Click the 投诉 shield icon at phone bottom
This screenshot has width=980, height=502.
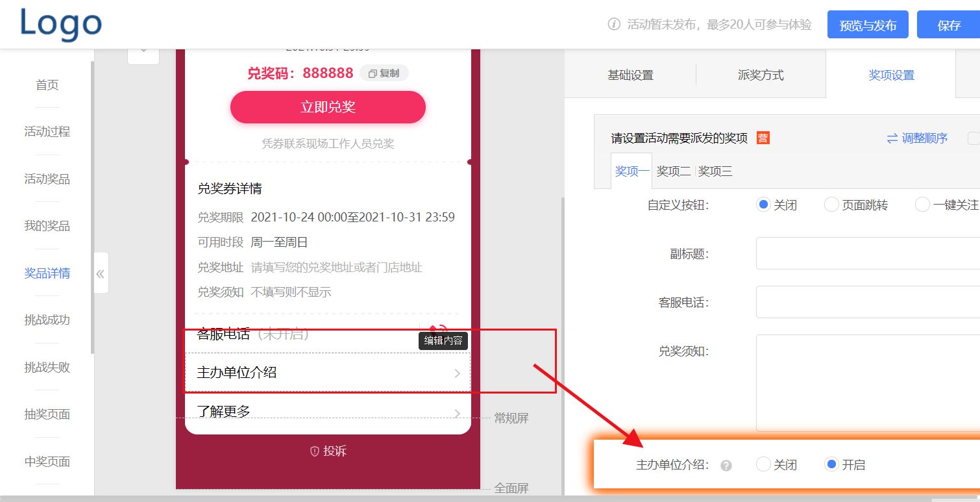click(x=315, y=451)
